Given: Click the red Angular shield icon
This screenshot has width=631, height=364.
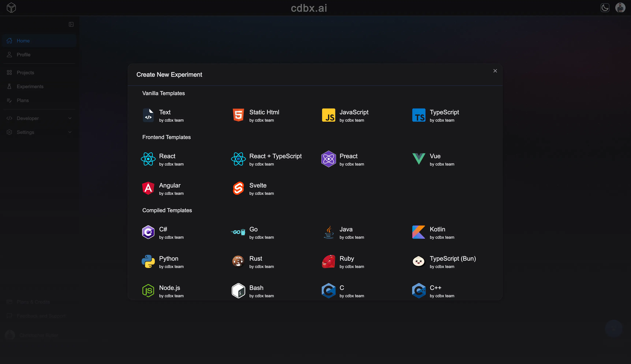Looking at the screenshot, I should click(x=148, y=188).
